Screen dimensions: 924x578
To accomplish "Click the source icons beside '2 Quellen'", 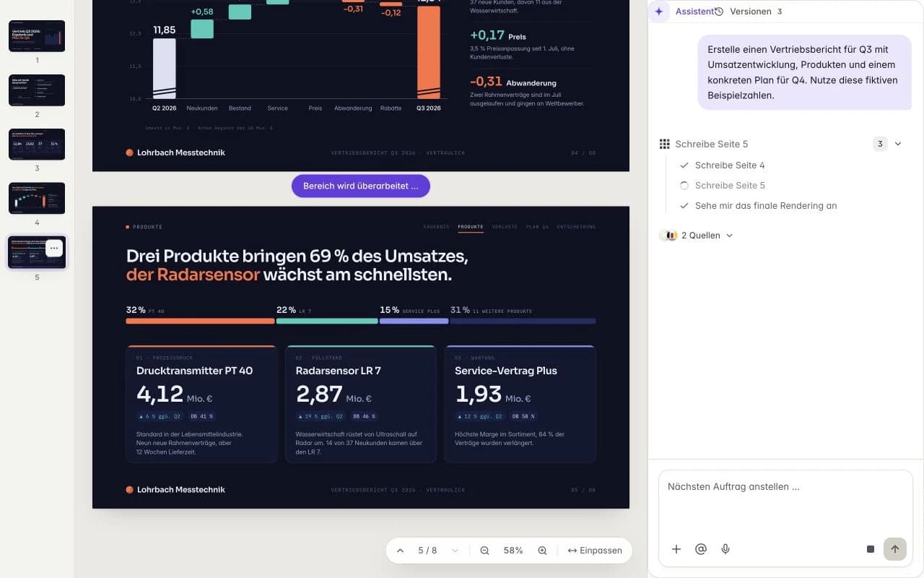I will click(x=668, y=236).
